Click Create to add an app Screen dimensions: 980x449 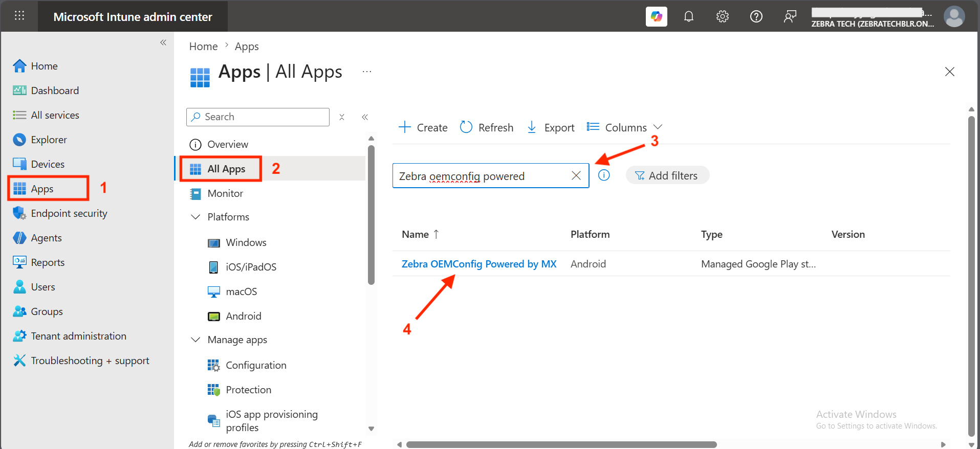(x=423, y=127)
